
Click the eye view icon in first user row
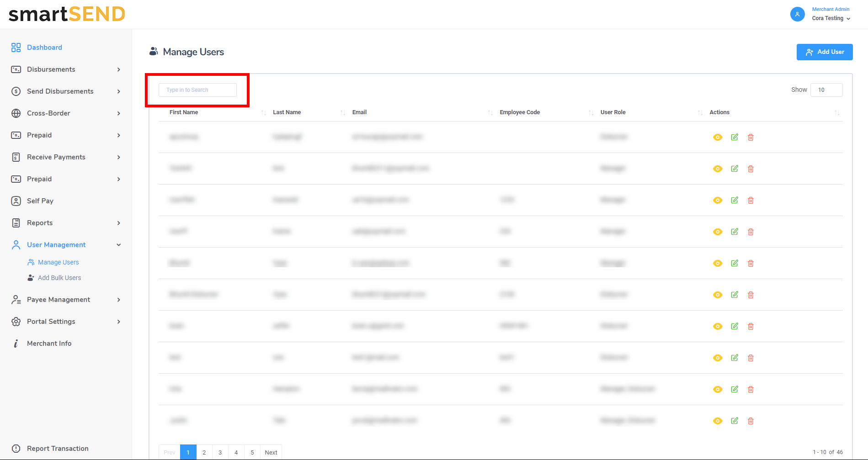(718, 137)
